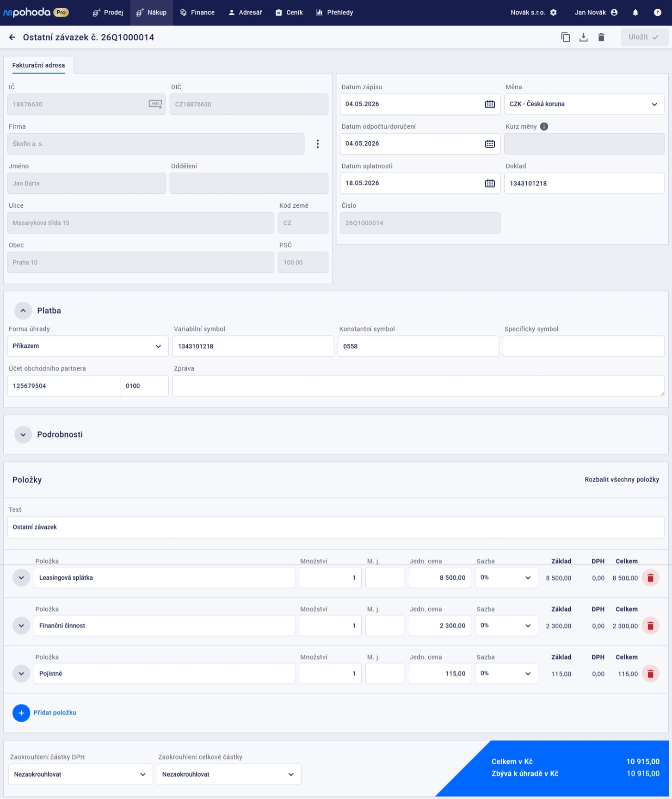
Task: Click total amount 10 915,00 Celkem v Kč
Action: 643,762
